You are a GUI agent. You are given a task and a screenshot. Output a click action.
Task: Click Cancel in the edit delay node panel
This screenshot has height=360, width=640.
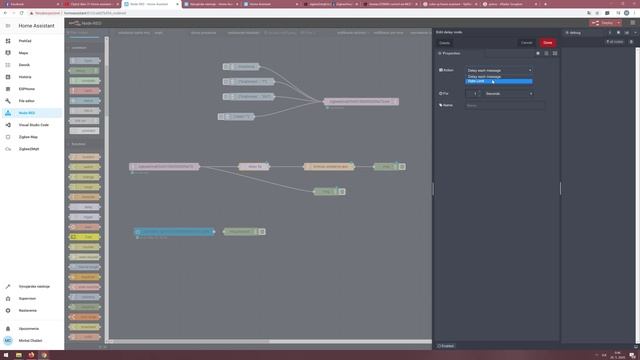click(527, 42)
